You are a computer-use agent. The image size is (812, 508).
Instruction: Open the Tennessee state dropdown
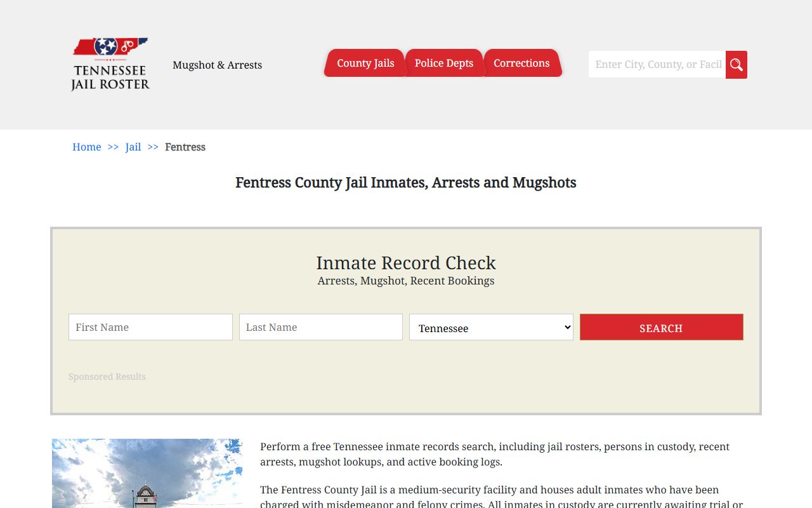coord(491,327)
